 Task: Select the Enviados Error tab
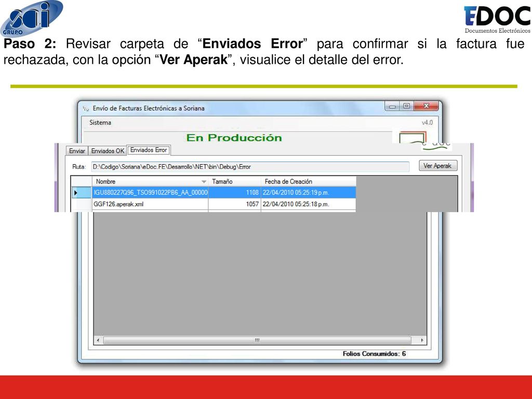149,150
